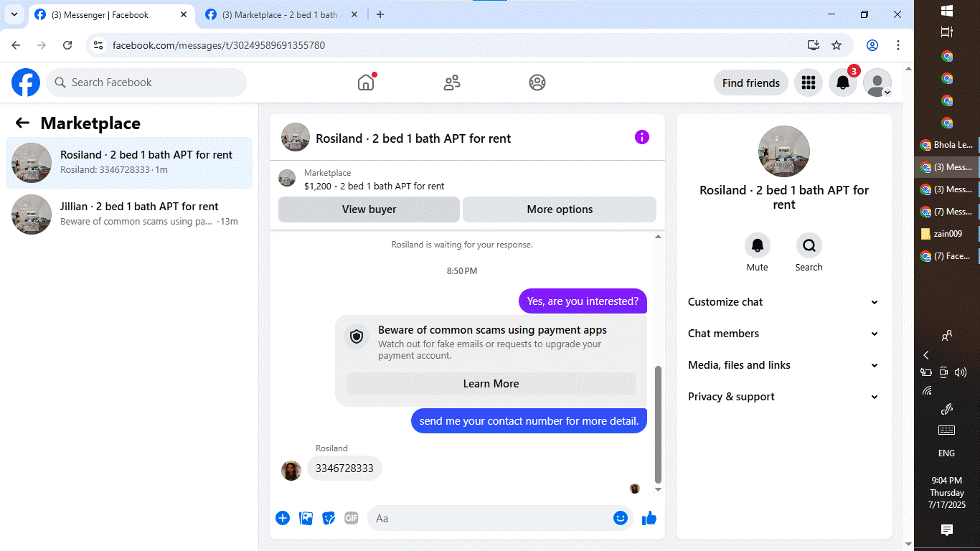This screenshot has width=980, height=551.
Task: Open the taskbar clock and date
Action: click(x=946, y=493)
